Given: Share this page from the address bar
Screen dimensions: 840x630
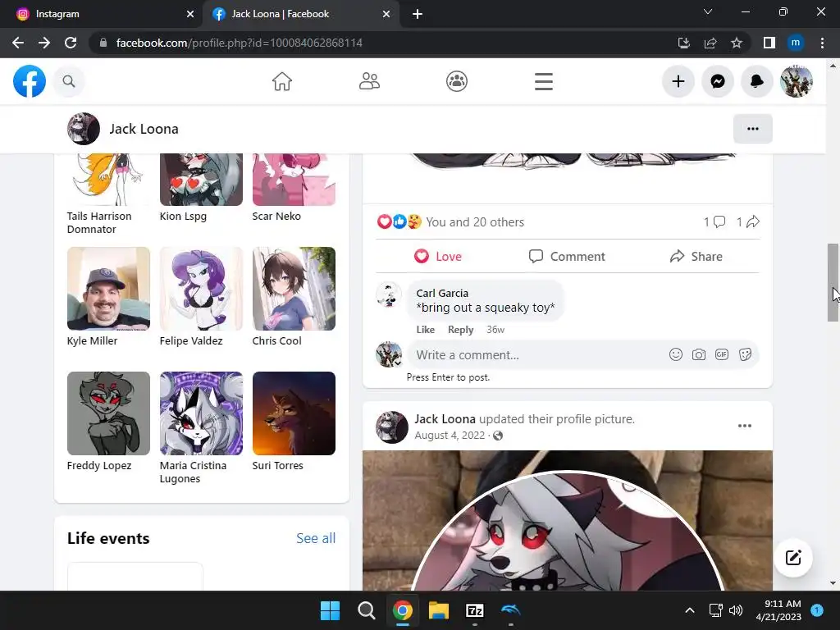Looking at the screenshot, I should (x=710, y=43).
